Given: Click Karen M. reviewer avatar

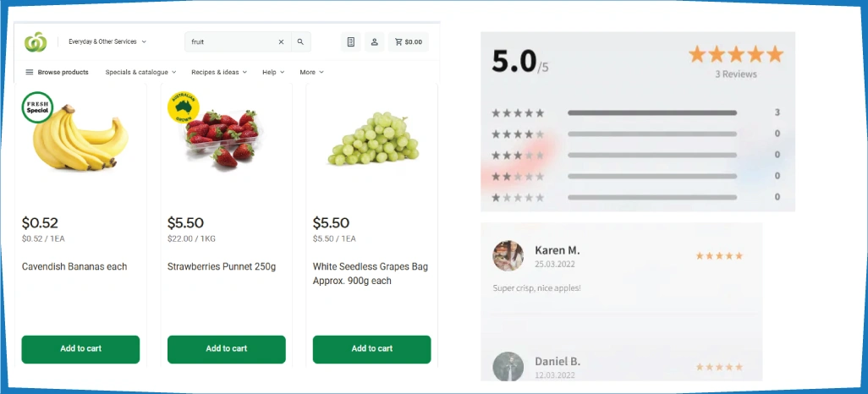Looking at the screenshot, I should pos(508,255).
